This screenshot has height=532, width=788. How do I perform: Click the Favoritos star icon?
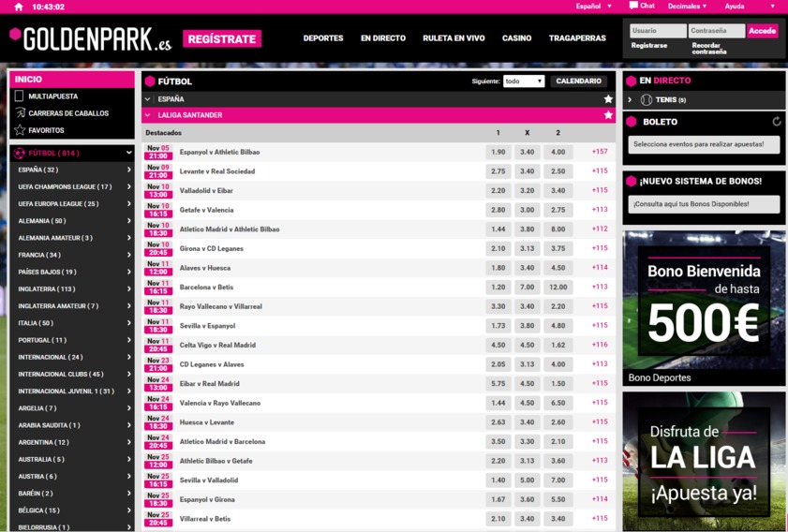pos(20,130)
